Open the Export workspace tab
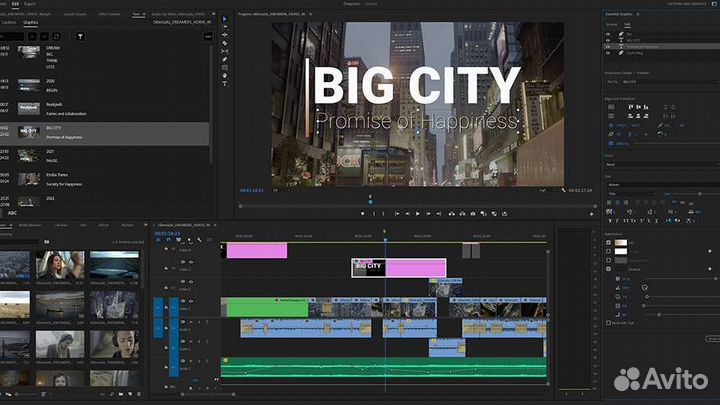 (x=30, y=4)
